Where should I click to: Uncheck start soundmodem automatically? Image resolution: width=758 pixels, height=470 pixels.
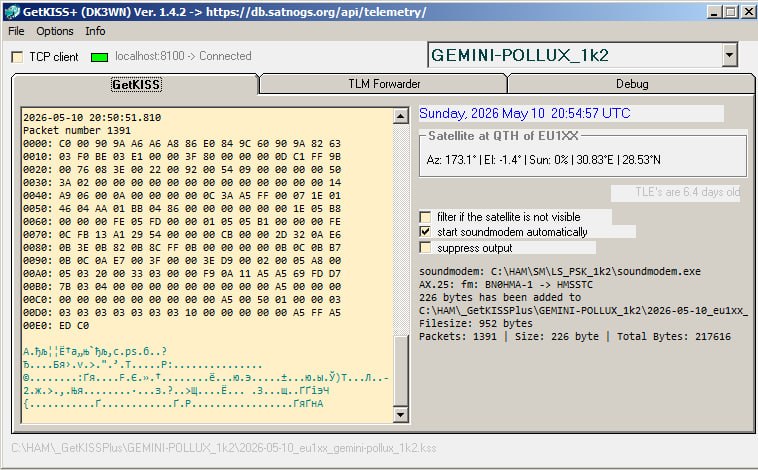tap(425, 232)
